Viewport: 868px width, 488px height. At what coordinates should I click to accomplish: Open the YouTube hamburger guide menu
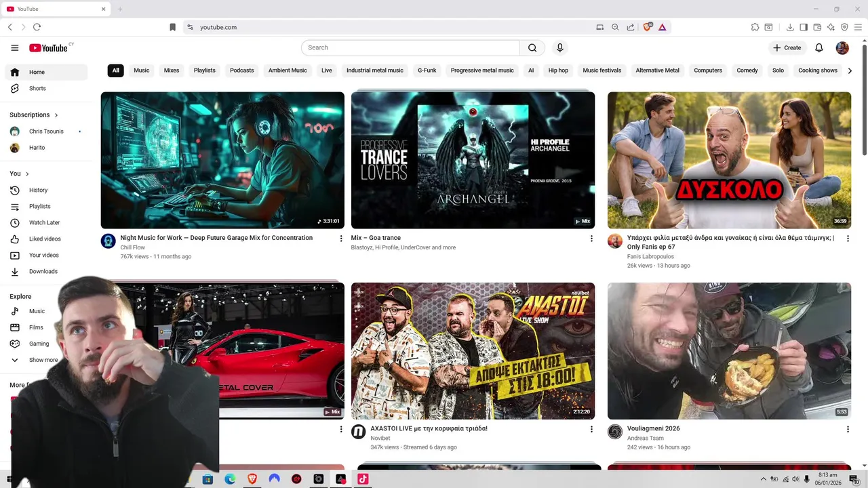[14, 47]
